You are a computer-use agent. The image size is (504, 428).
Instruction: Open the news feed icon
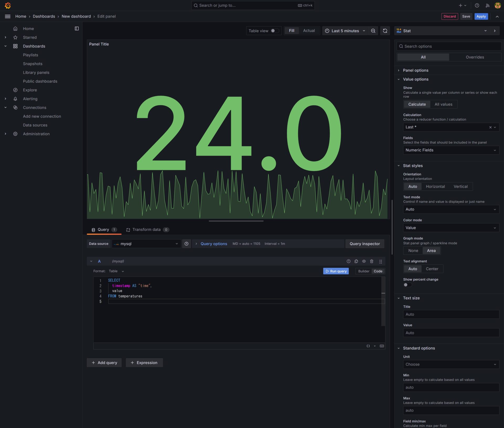point(487,5)
